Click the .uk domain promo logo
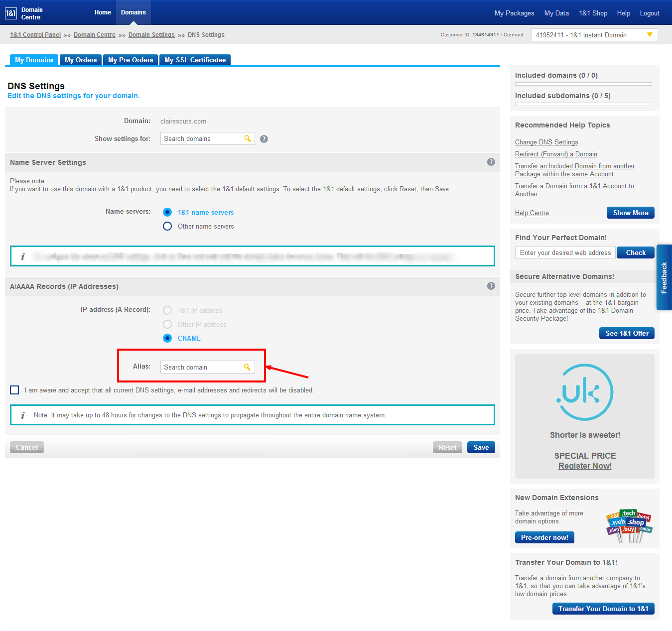The width and height of the screenshot is (672, 631). point(584,392)
